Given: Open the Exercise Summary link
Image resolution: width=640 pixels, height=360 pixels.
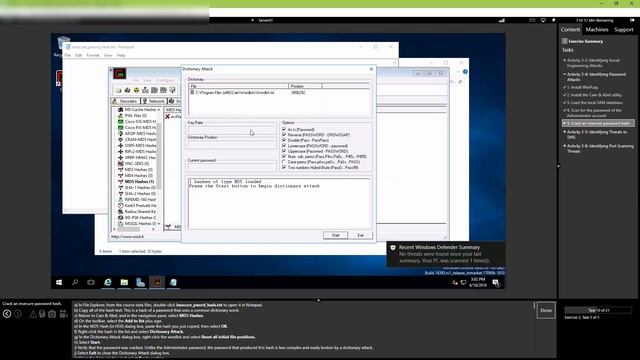Looking at the screenshot, I should 585,41.
